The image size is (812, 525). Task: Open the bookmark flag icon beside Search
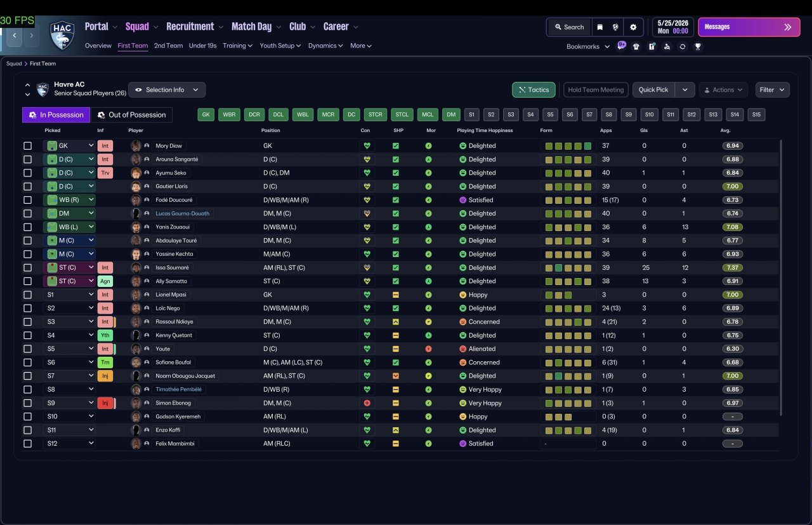[x=599, y=27]
